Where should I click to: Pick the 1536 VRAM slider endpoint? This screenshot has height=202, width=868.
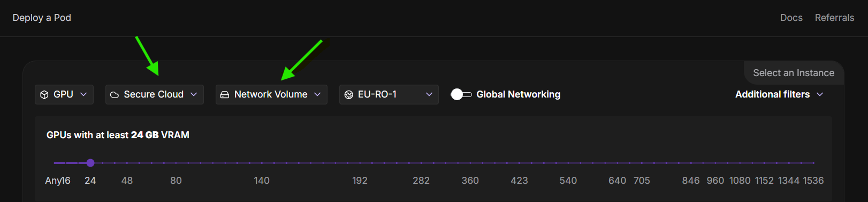[x=813, y=163]
